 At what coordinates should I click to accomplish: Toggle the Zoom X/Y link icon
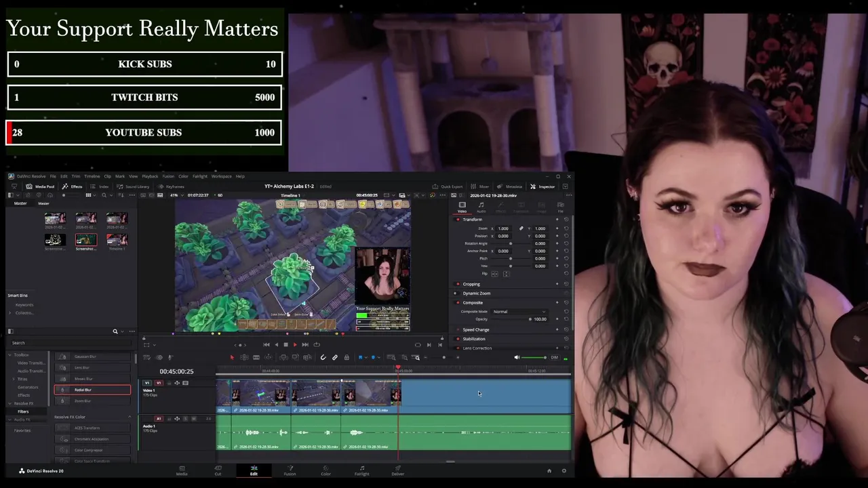(x=521, y=228)
